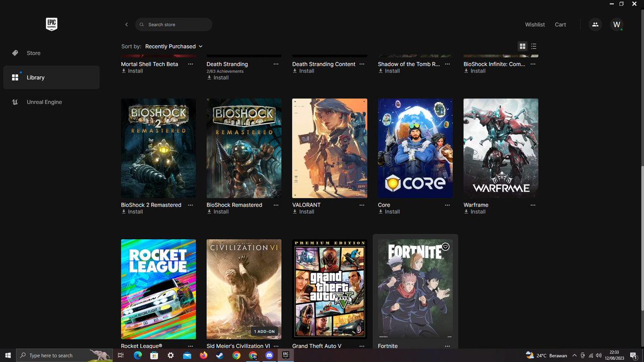Install Death Stranding Content
The height and width of the screenshot is (362, 644).
pos(303,71)
